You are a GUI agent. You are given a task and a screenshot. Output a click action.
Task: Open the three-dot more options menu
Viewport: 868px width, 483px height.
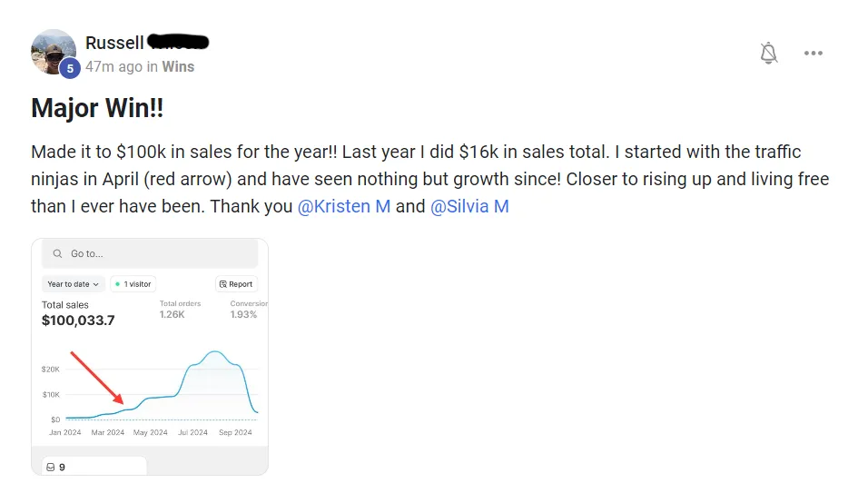tap(814, 54)
